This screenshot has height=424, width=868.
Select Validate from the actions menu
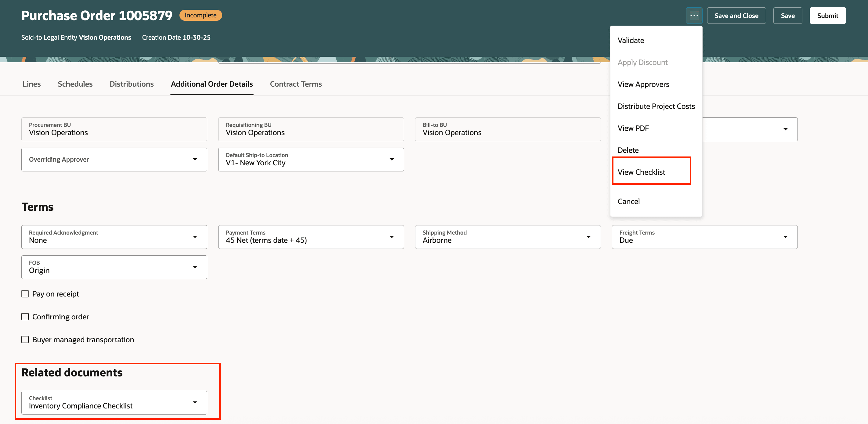(631, 40)
